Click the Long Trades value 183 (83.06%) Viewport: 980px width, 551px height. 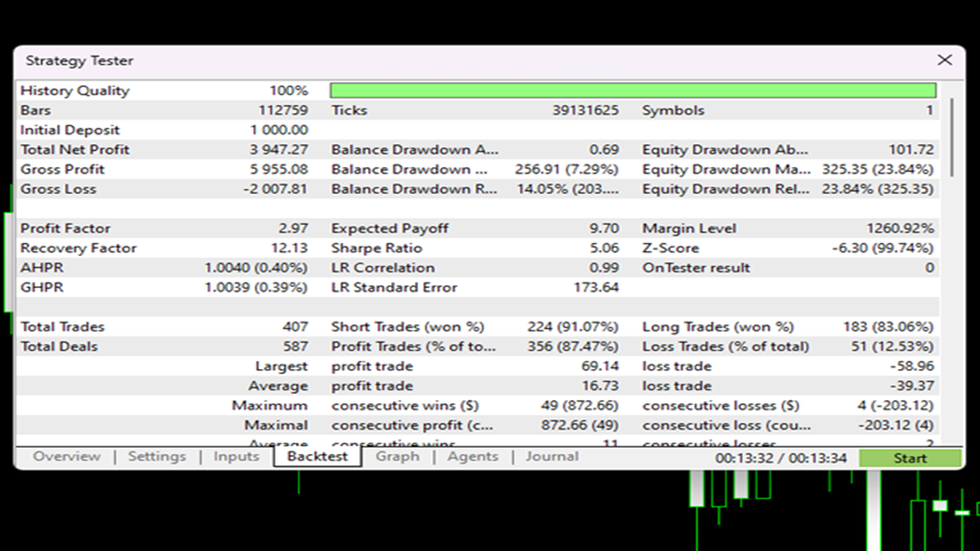coord(888,327)
